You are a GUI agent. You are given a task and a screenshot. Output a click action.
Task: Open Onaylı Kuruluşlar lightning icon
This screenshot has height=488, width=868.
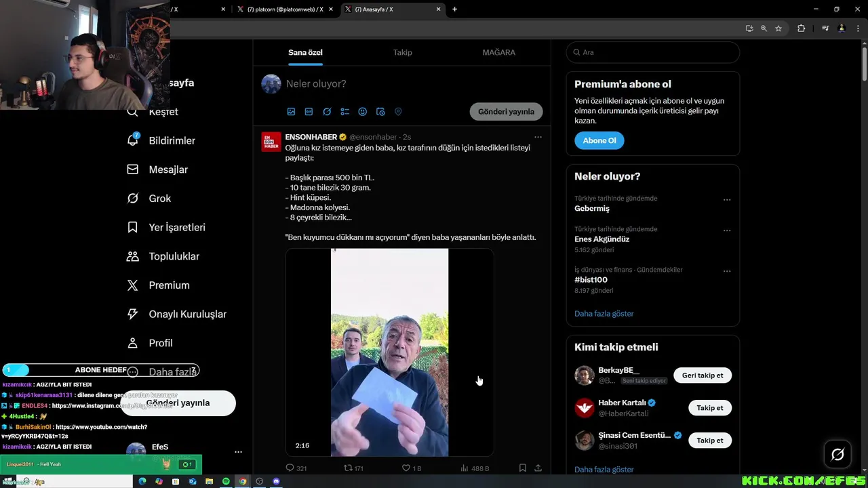pyautogui.click(x=133, y=314)
